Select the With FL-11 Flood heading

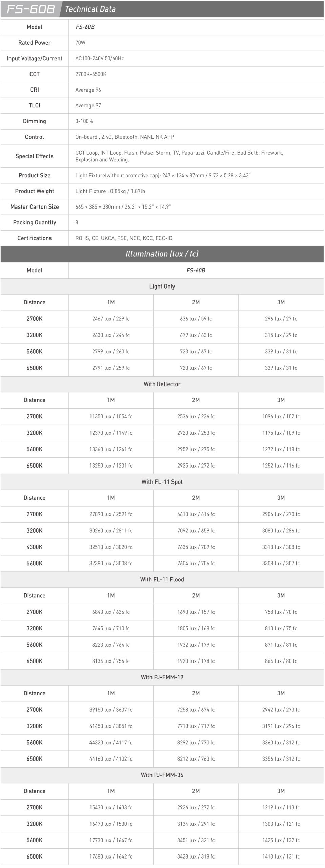click(x=162, y=579)
